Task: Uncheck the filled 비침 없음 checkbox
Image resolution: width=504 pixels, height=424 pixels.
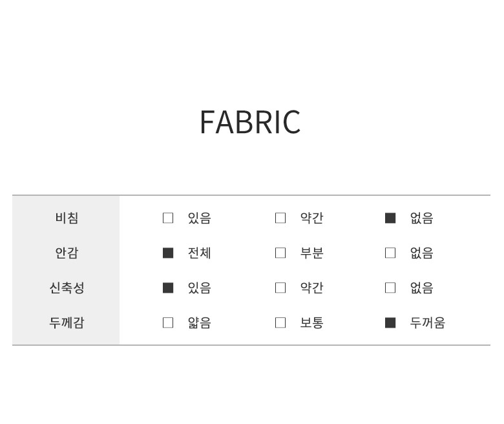Action: pyautogui.click(x=390, y=218)
